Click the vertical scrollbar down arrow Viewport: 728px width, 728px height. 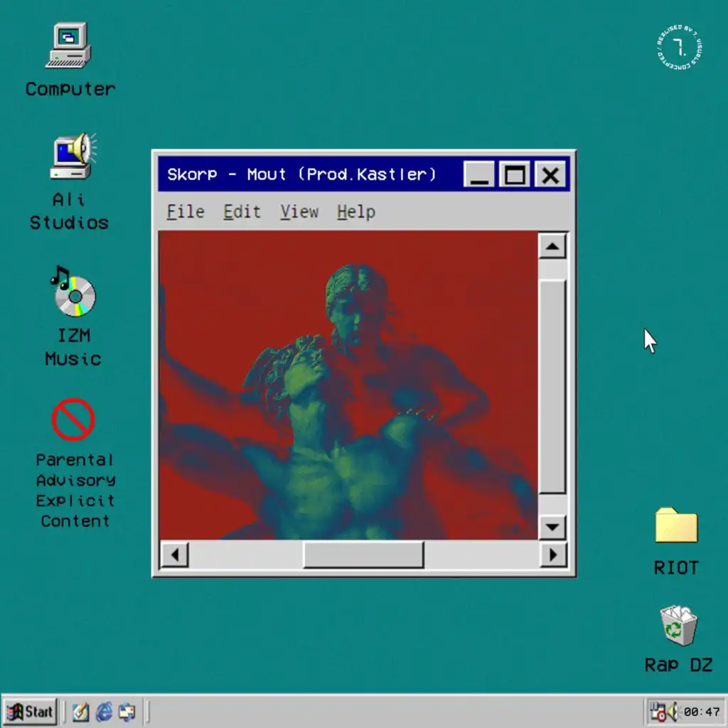coord(552,527)
